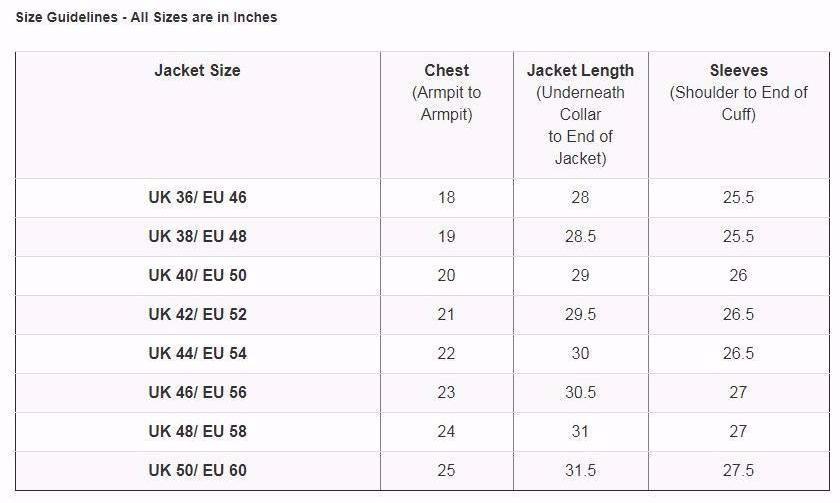Click the UK 38/ EU 48 size label

198,236
